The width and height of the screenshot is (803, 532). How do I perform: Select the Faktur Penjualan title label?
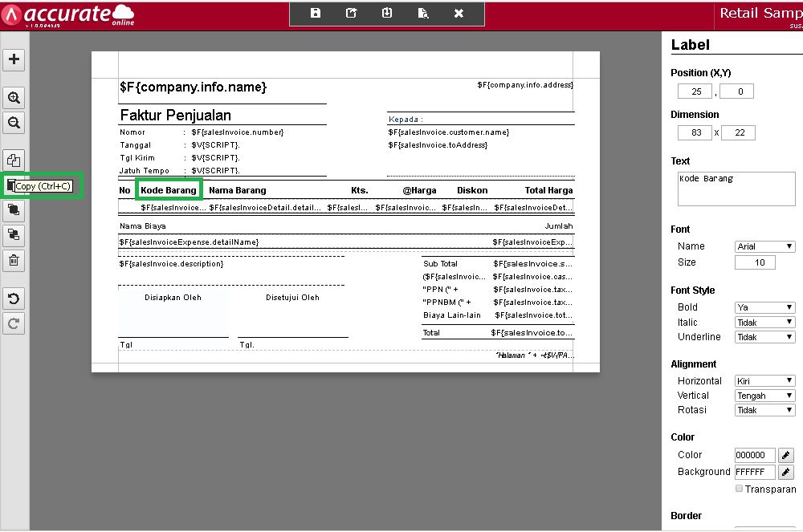pos(175,115)
